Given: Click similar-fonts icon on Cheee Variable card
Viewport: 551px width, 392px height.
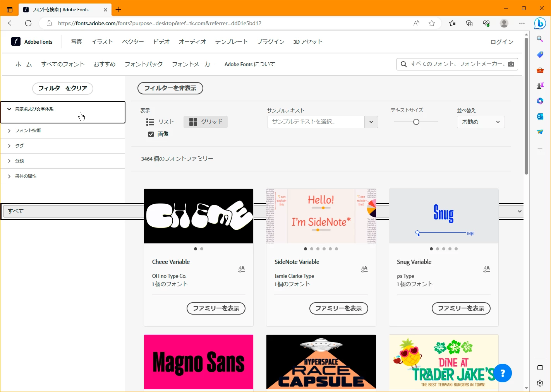Looking at the screenshot, I should click(x=242, y=269).
